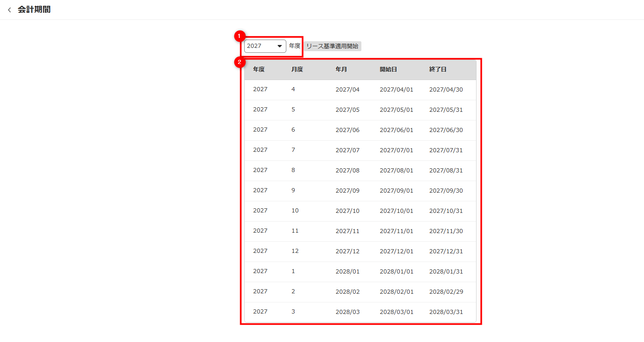Click the 年度 column header
The height and width of the screenshot is (342, 644).
259,69
